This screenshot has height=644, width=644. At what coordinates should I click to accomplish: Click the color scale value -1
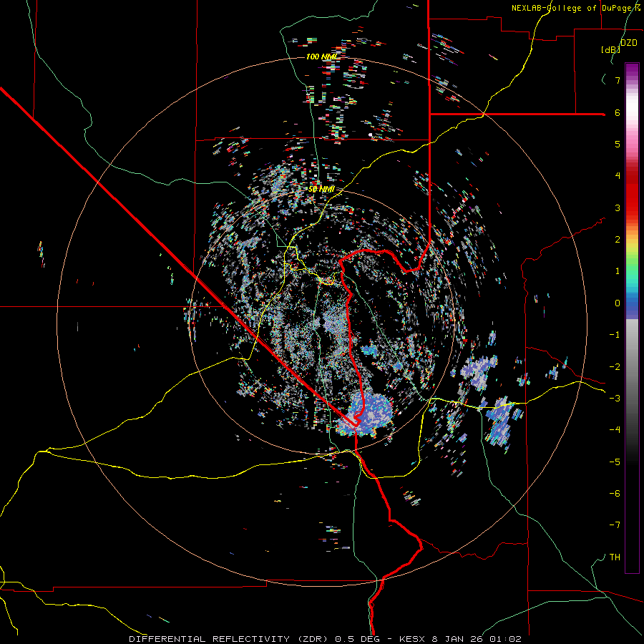[x=615, y=335]
